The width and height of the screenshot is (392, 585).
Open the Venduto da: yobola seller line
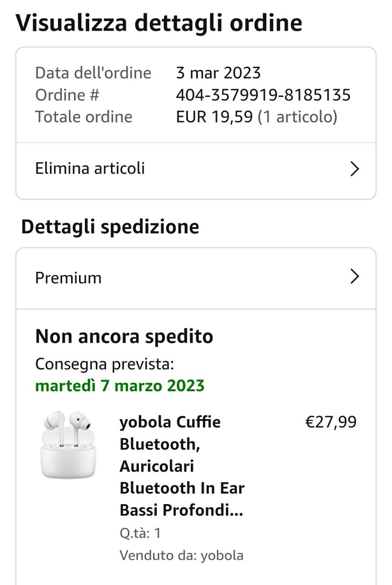click(x=181, y=555)
